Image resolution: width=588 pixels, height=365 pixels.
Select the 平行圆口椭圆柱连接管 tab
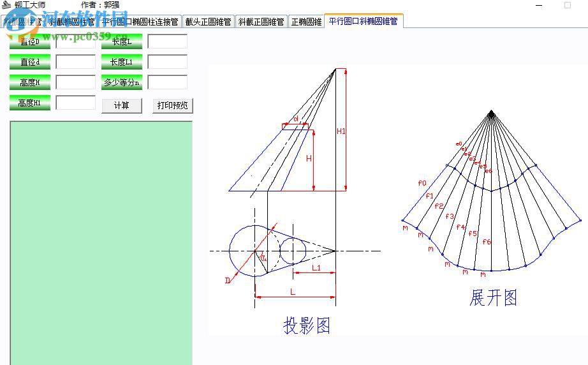140,22
